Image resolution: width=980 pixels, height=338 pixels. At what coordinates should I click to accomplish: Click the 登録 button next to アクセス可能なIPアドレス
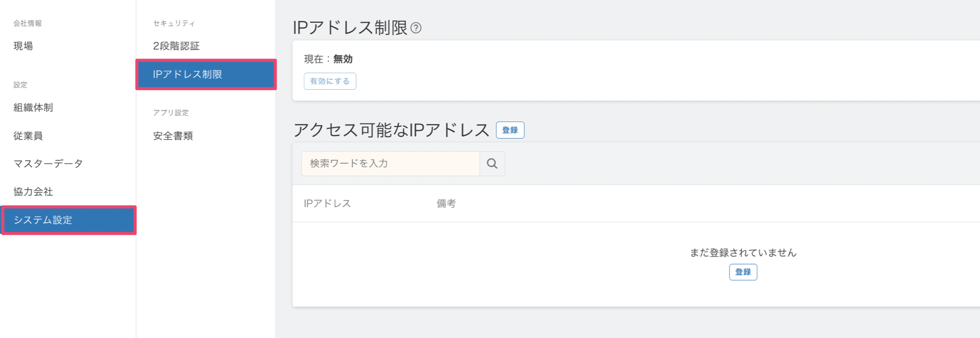[x=510, y=130]
